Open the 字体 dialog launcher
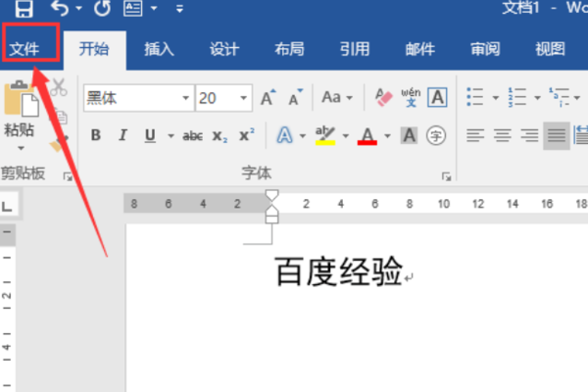The height and width of the screenshot is (392, 588). coord(446,176)
